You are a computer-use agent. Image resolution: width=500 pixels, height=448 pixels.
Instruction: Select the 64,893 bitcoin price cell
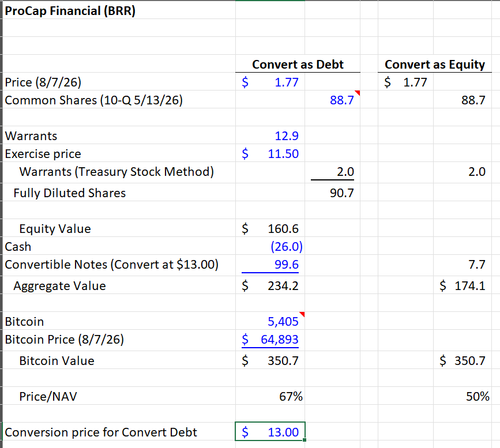tap(270, 340)
